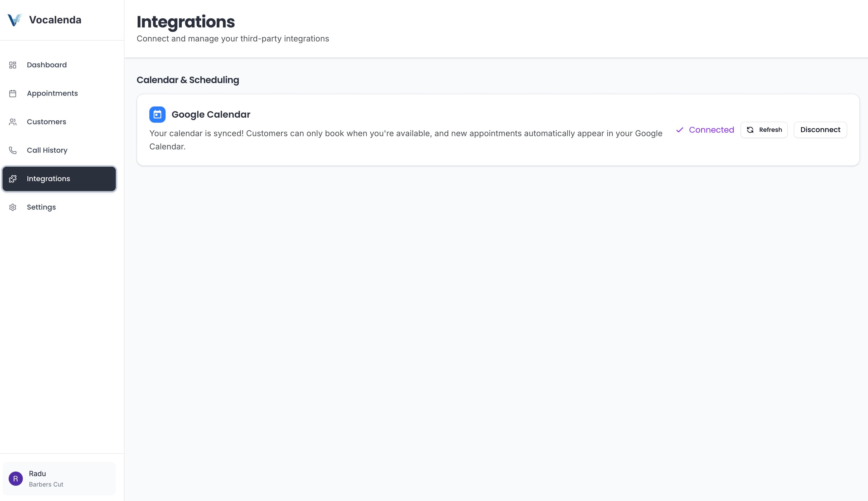The image size is (868, 501).
Task: Click the Vocalenda logo icon
Action: pos(14,20)
